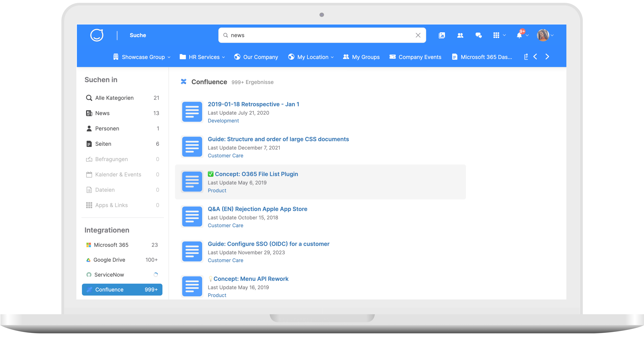
Task: Select the Confluence integration filter
Action: pyautogui.click(x=122, y=290)
